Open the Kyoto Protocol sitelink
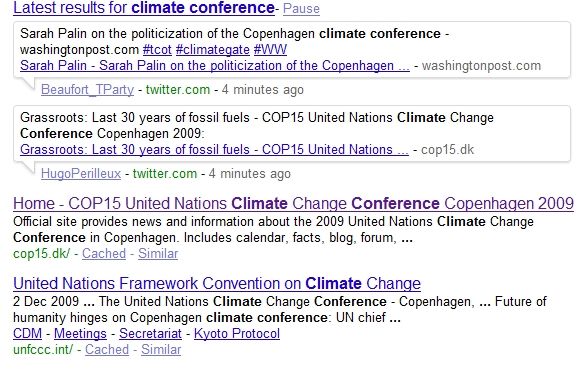The image size is (578, 371). [237, 334]
